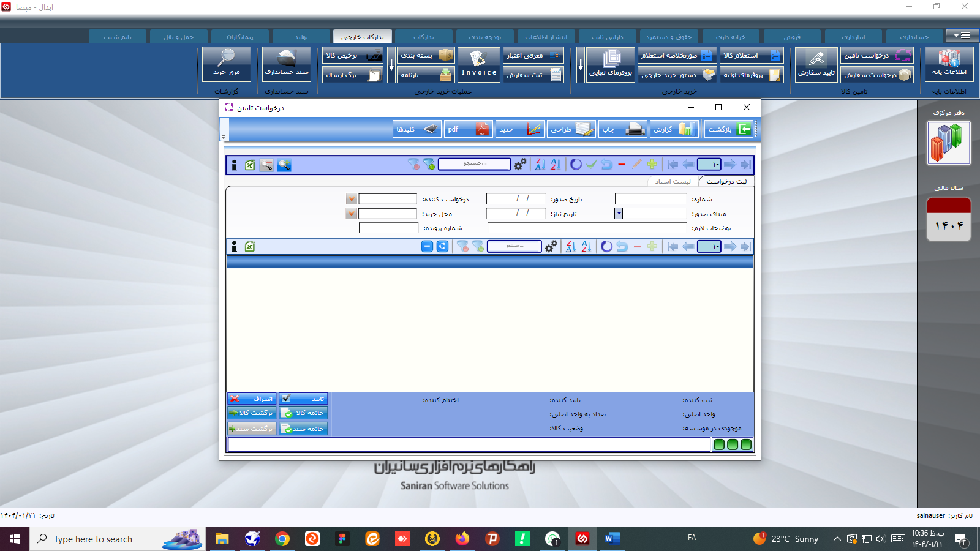This screenshot has width=980, height=551.
Task: Open the مبنای صدور dropdown
Action: pyautogui.click(x=619, y=213)
